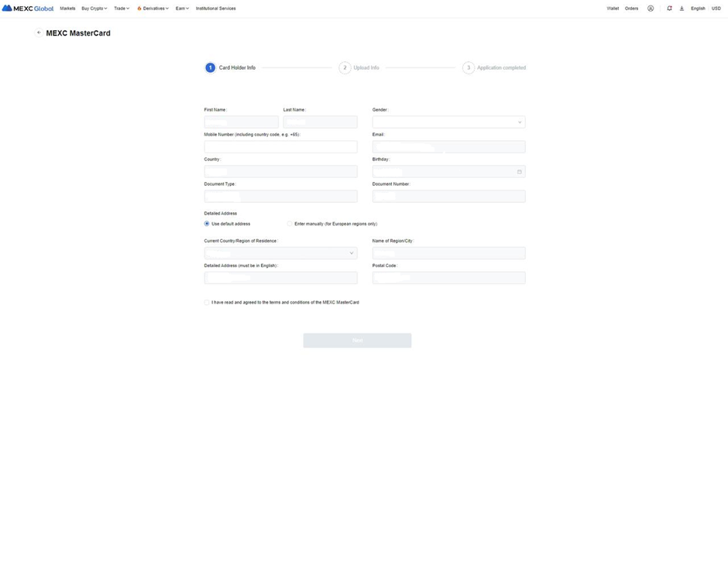Focus the Email field
728x583 pixels.
448,146
